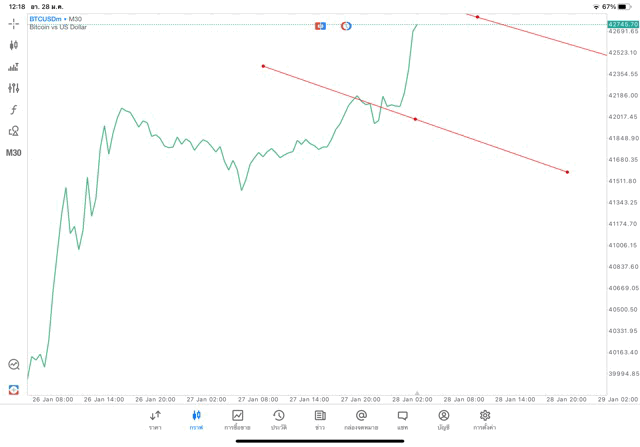This screenshot has height=447, width=640.
Task: Open the News (ข่าว) tab
Action: (320, 419)
